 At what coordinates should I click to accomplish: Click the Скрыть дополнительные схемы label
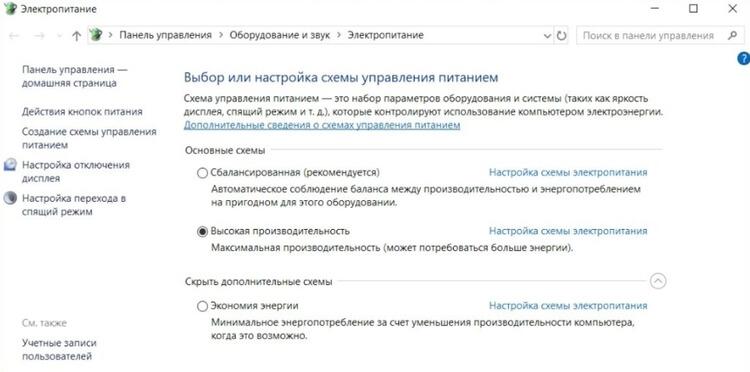(259, 282)
